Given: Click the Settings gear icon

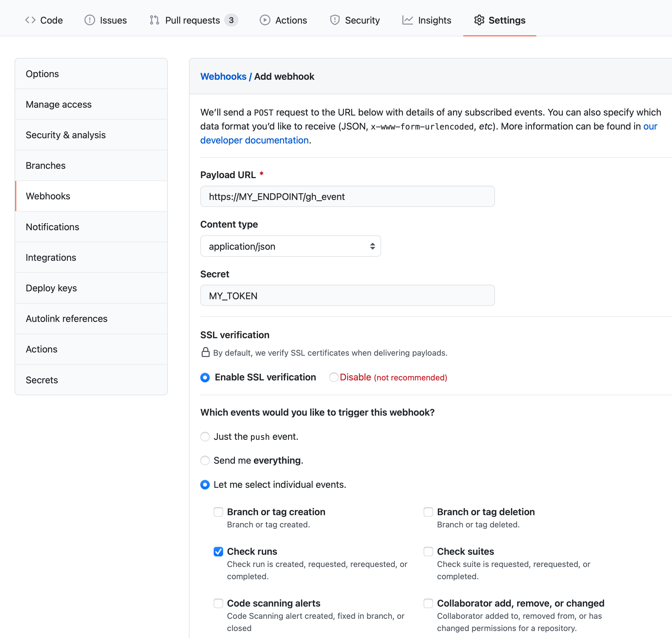Looking at the screenshot, I should pos(479,20).
